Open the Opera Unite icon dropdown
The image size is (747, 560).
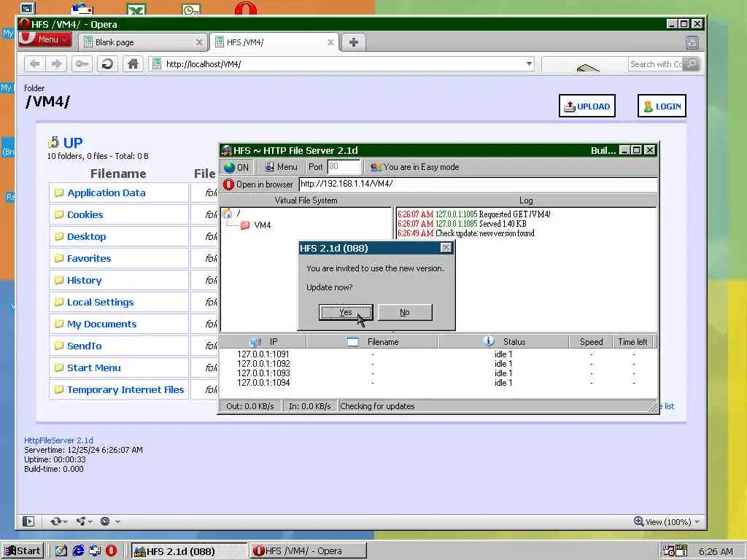(84, 521)
